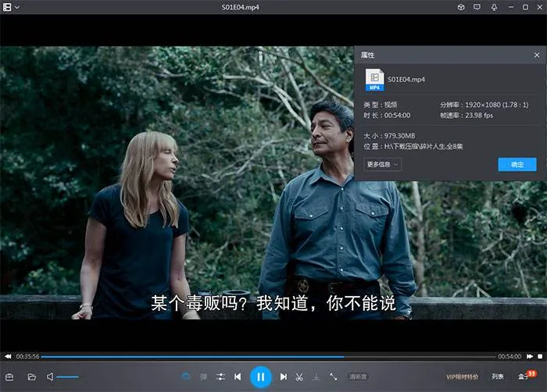Open the scissors clip tool
This screenshot has height=392, width=547.
click(x=299, y=376)
